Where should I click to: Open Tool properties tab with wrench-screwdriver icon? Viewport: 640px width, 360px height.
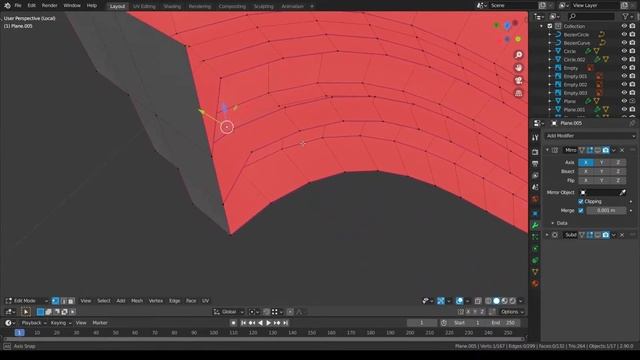click(535, 138)
